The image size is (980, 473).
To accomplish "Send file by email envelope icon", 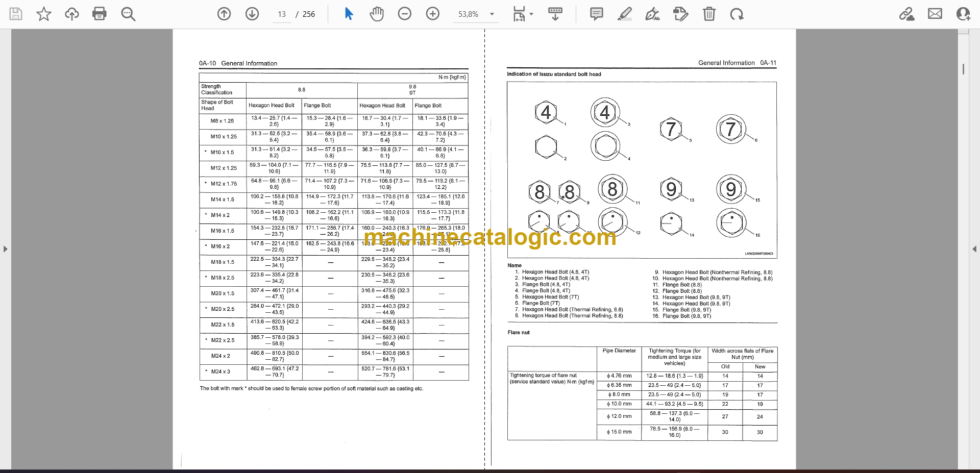I will click(935, 14).
